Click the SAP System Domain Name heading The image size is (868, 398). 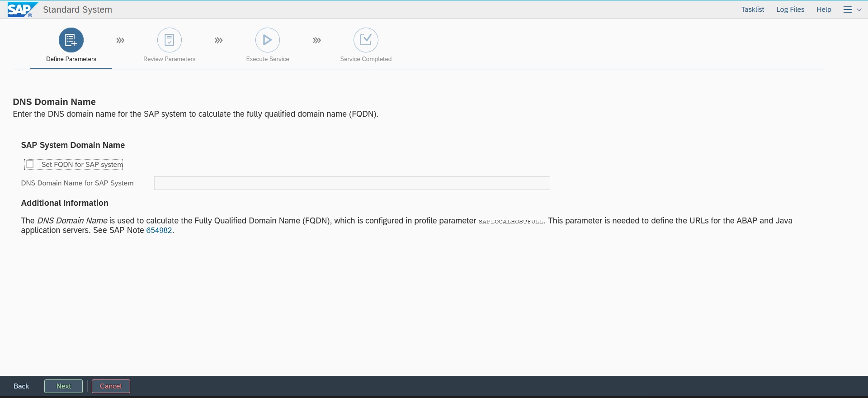73,145
